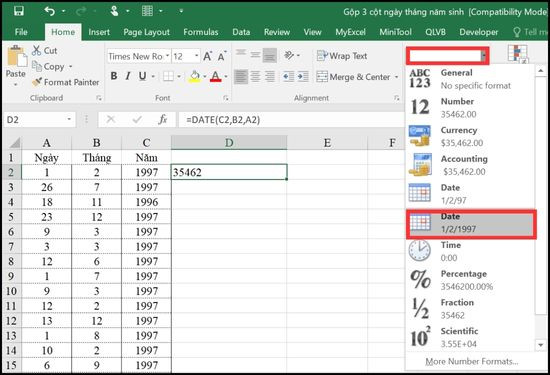
Task: Click the Paste clipboard icon
Action: (x=16, y=56)
